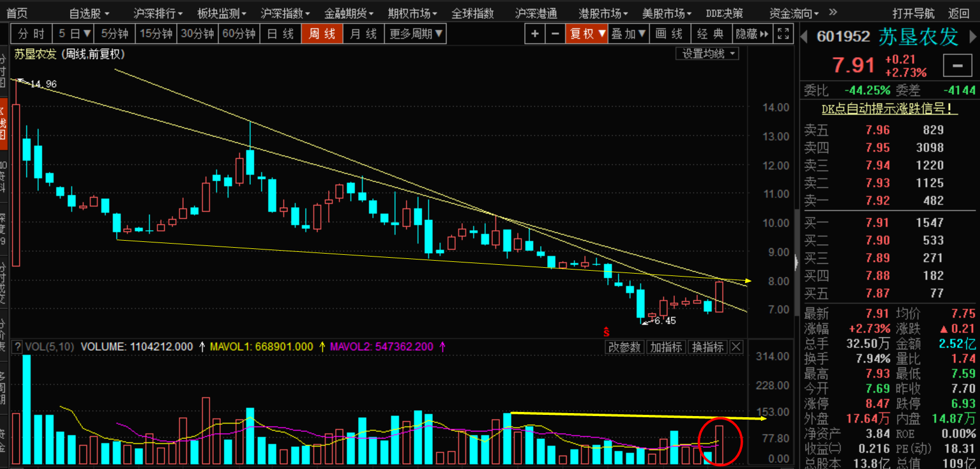Screen dimensions: 980x469
Task: Zoom out chart with minus button
Action: point(555,34)
